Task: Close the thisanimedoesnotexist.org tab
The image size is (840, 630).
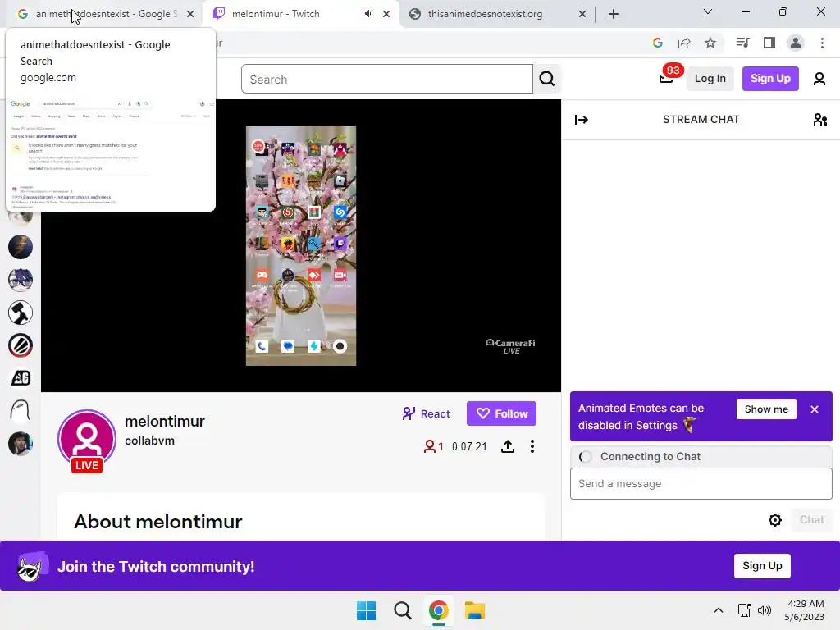Action: click(582, 14)
